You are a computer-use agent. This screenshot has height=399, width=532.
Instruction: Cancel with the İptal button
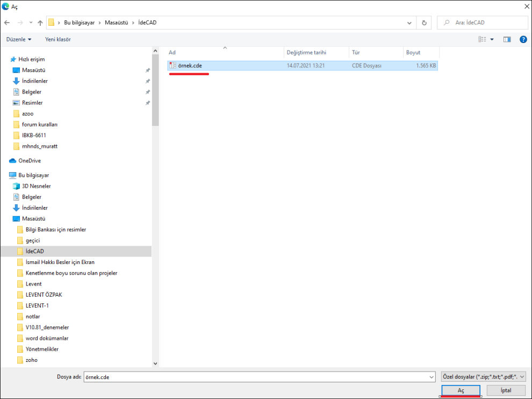506,390
